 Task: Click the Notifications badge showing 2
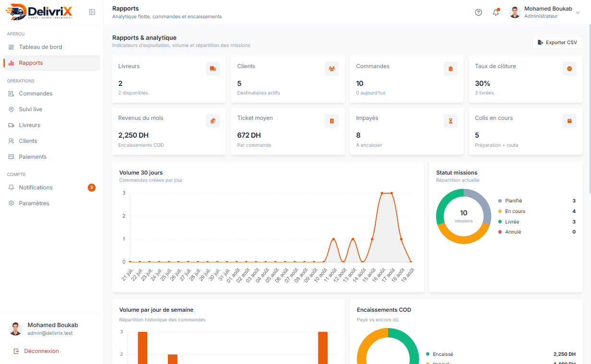pos(92,188)
